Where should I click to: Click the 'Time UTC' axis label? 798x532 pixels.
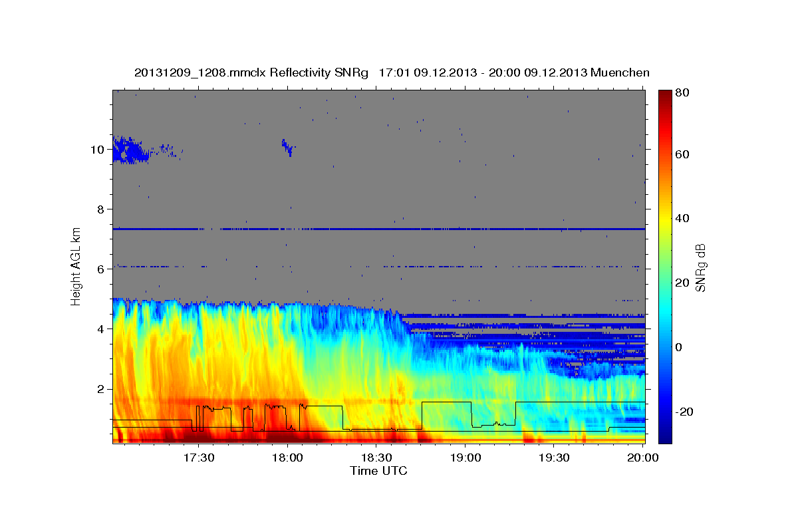click(x=378, y=471)
